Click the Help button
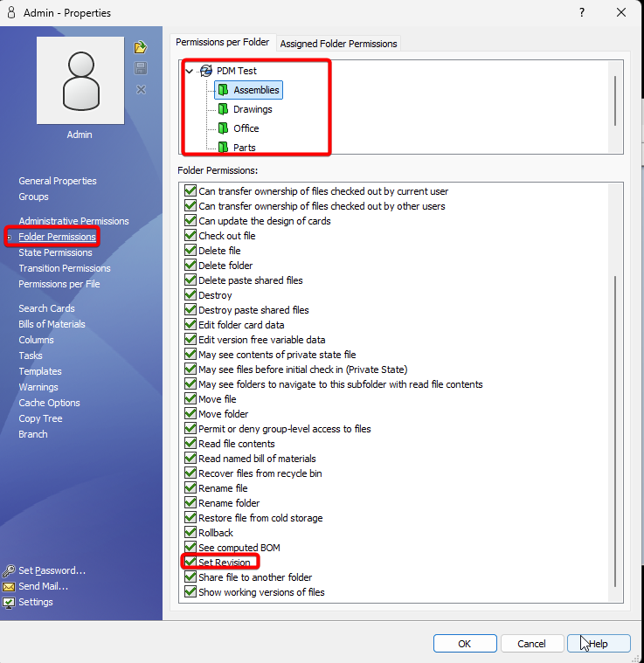The image size is (644, 663). [599, 644]
